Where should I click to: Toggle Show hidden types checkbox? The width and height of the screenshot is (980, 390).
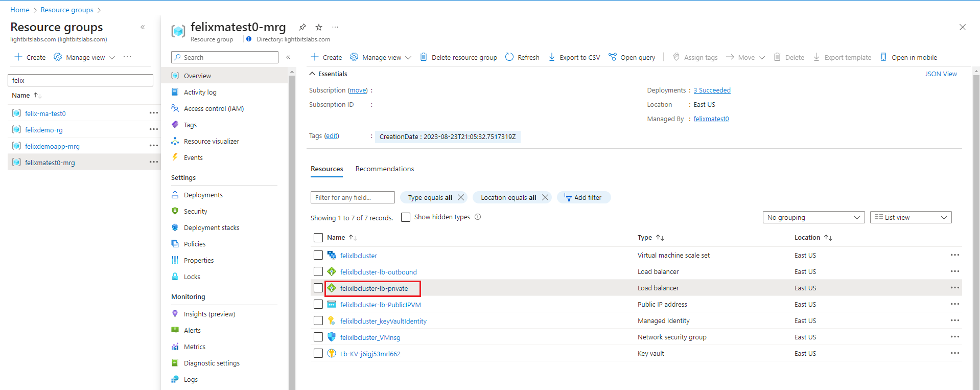[x=406, y=217]
